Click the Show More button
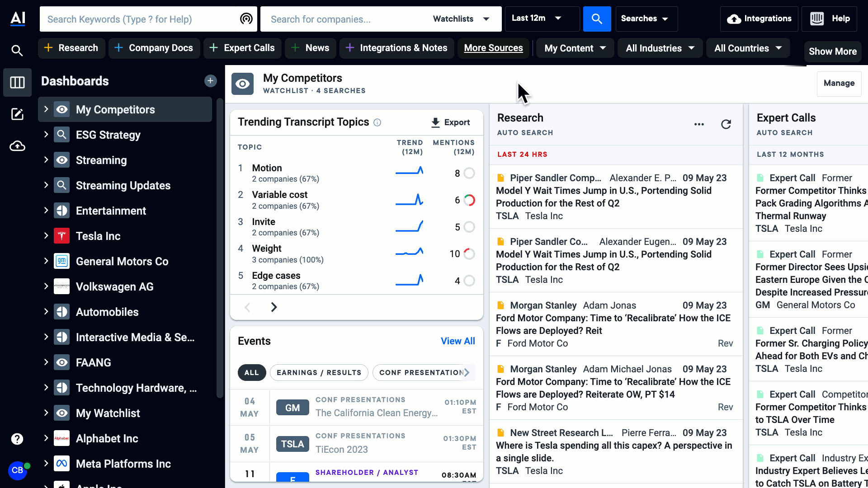 (833, 52)
